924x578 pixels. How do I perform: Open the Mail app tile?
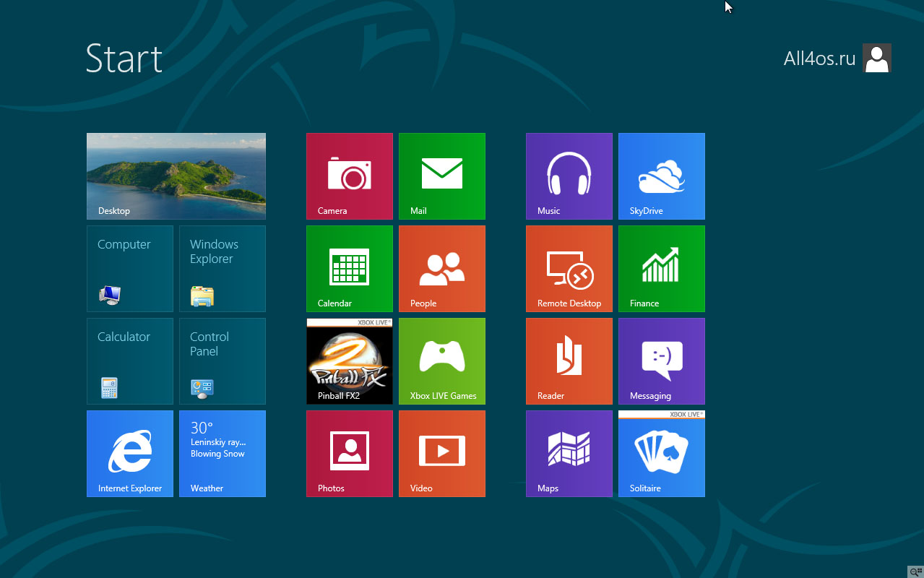(x=442, y=176)
